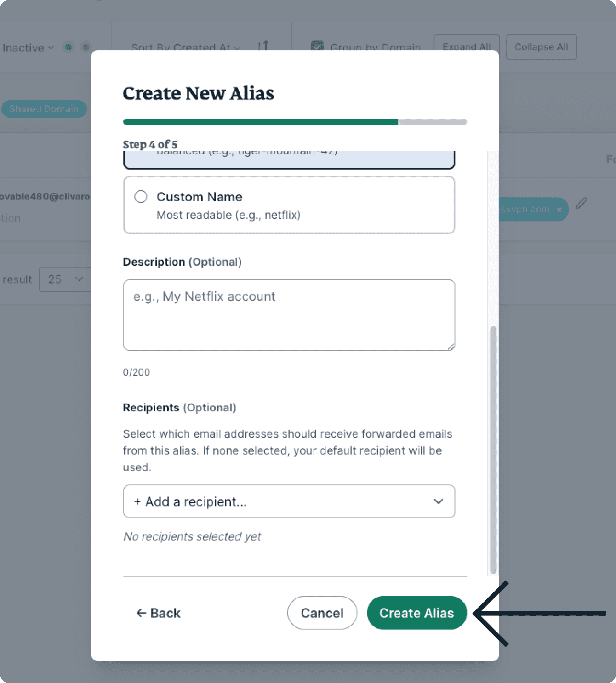Click the Expand All button
Screen dimensions: 616x683
coord(466,47)
